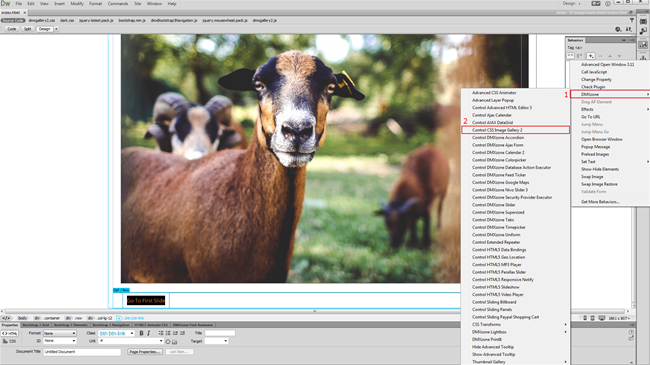Apply bold using the B icon
The height and width of the screenshot is (365, 650).
(141, 333)
